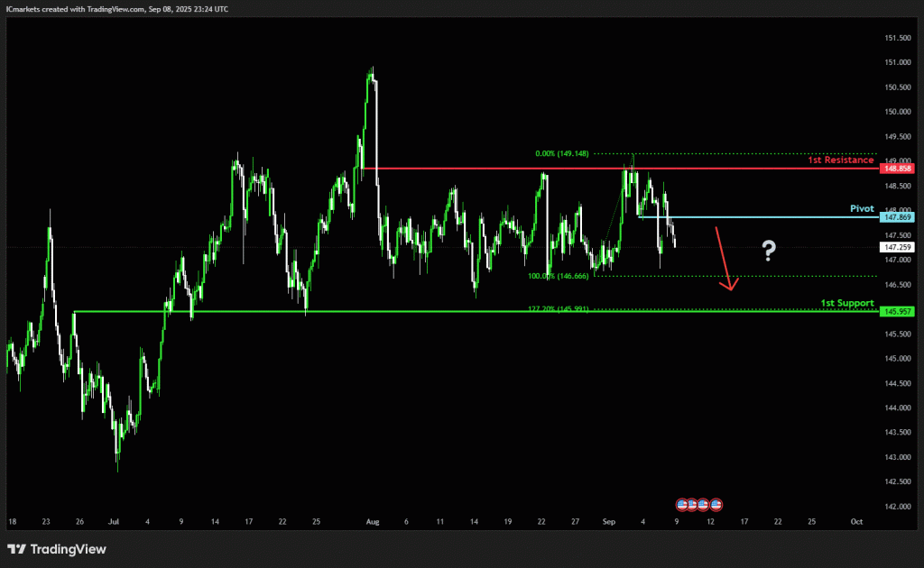Click the 144.500 price axis label

pos(897,383)
